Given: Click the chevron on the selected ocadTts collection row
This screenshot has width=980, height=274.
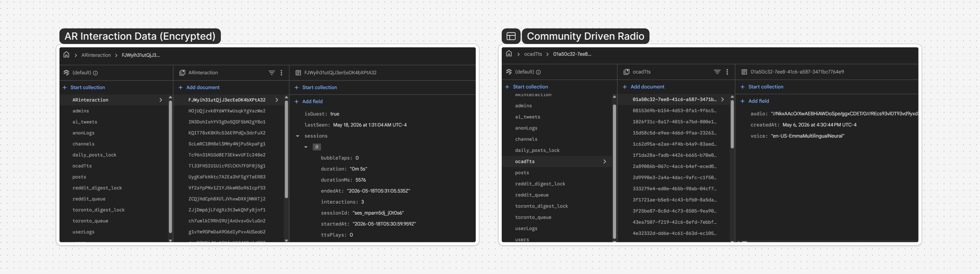Looking at the screenshot, I should [604, 162].
